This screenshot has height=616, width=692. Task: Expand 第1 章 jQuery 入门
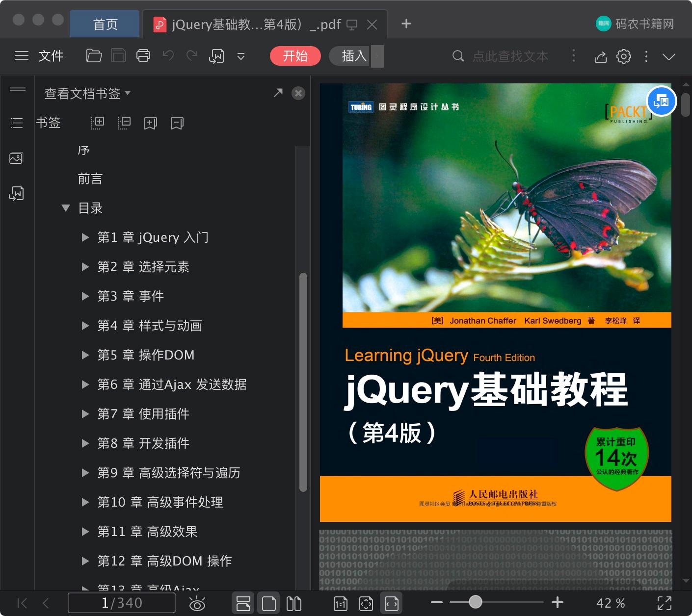85,237
